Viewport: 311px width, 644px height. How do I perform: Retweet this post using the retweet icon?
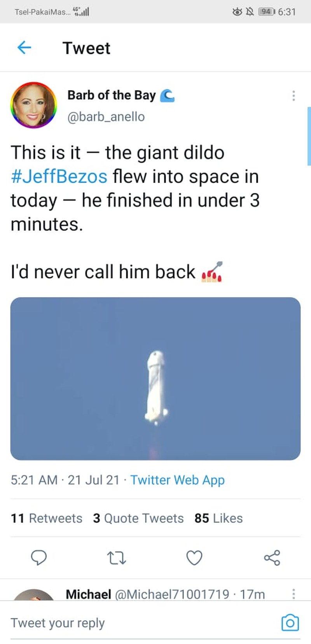point(117,558)
